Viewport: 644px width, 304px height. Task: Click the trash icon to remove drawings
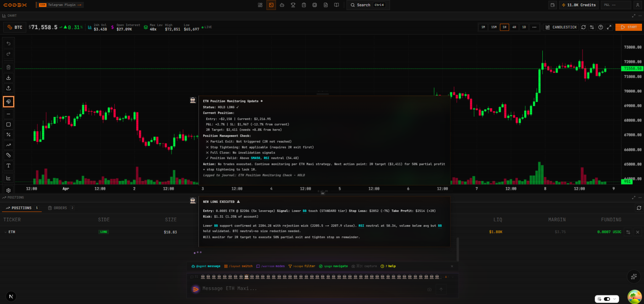tap(8, 67)
